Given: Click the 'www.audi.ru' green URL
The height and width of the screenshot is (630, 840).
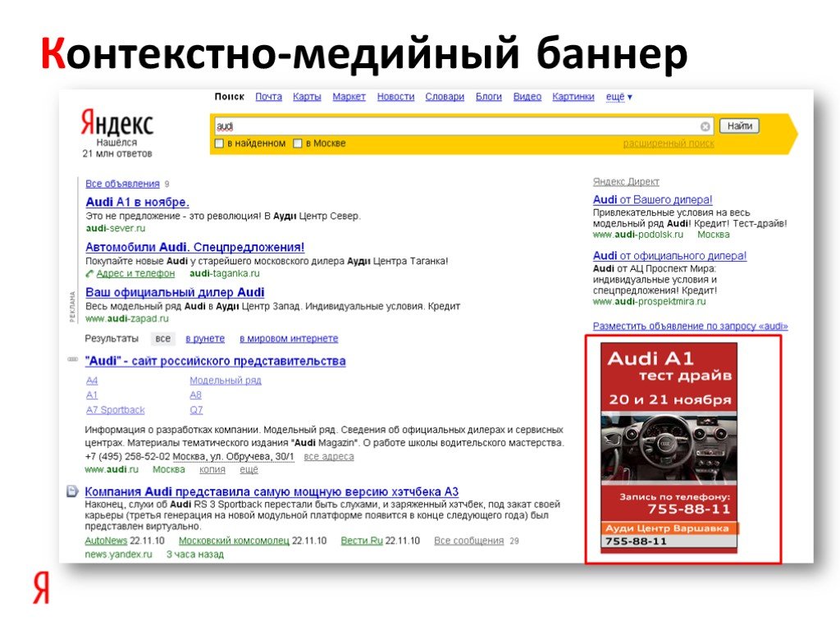Looking at the screenshot, I should [x=112, y=469].
